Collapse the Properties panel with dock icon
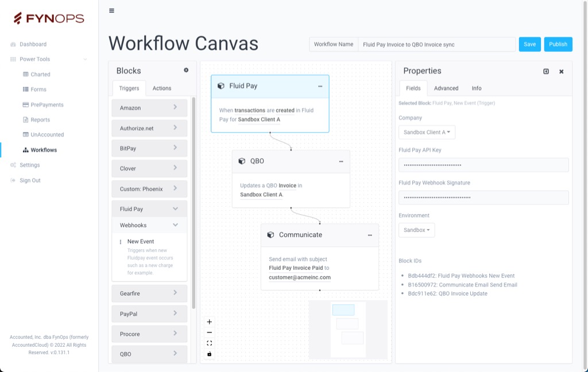The image size is (588, 372). pos(546,71)
